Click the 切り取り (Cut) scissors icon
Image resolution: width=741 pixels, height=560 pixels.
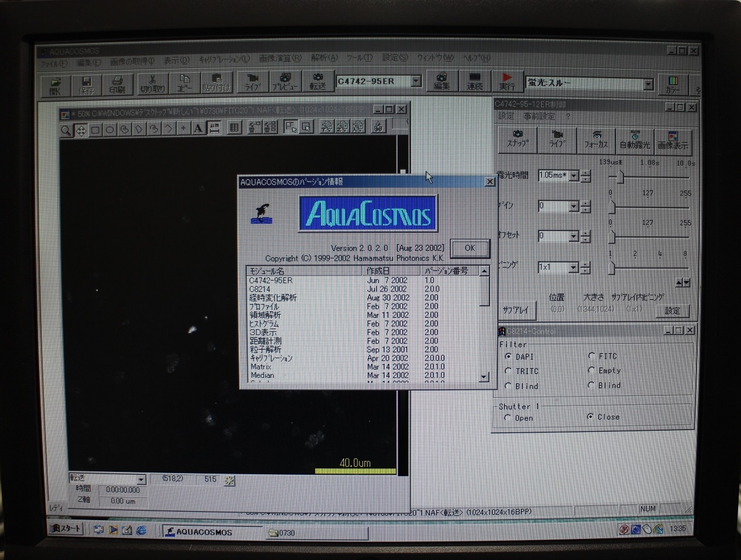click(x=152, y=85)
